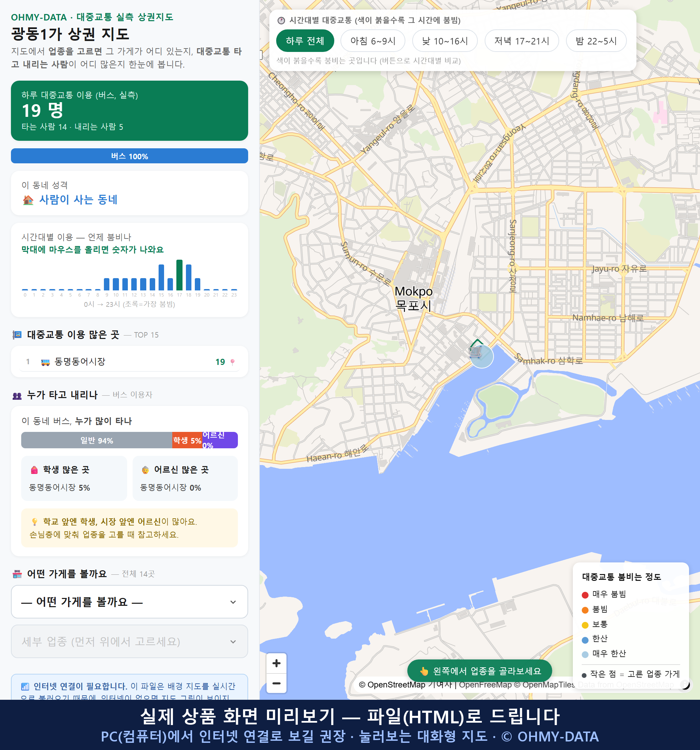Select 밤 22~5시 time filter
Image resolution: width=700 pixels, height=750 pixels.
[596, 41]
